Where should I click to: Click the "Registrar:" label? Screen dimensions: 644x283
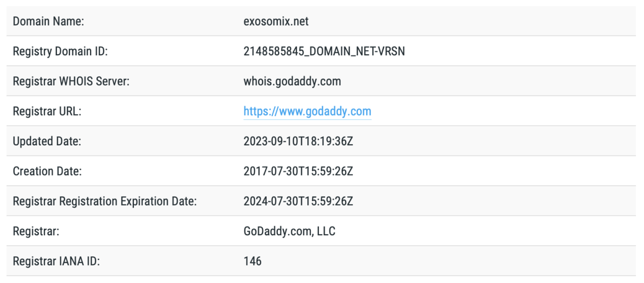click(36, 232)
